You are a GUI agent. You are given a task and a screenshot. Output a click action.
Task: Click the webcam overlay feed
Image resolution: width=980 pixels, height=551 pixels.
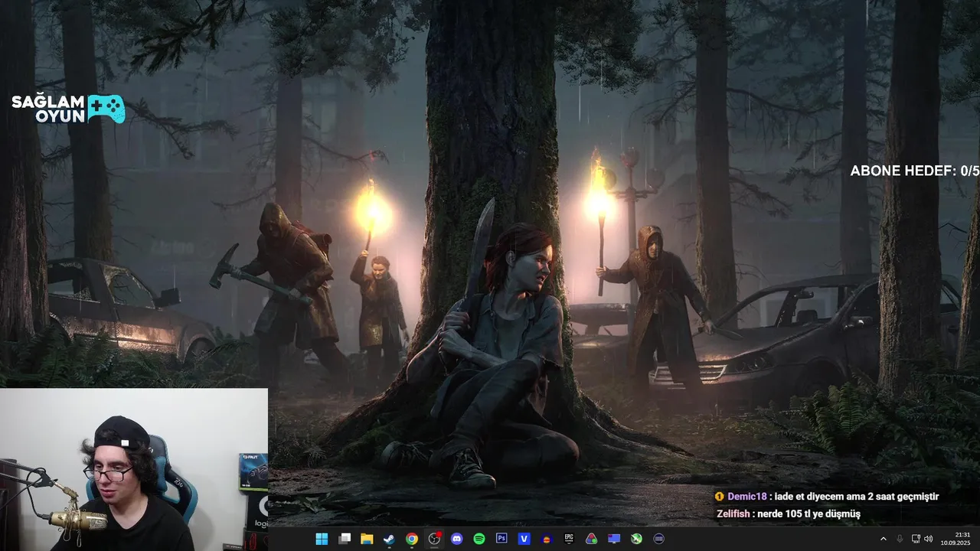click(134, 470)
